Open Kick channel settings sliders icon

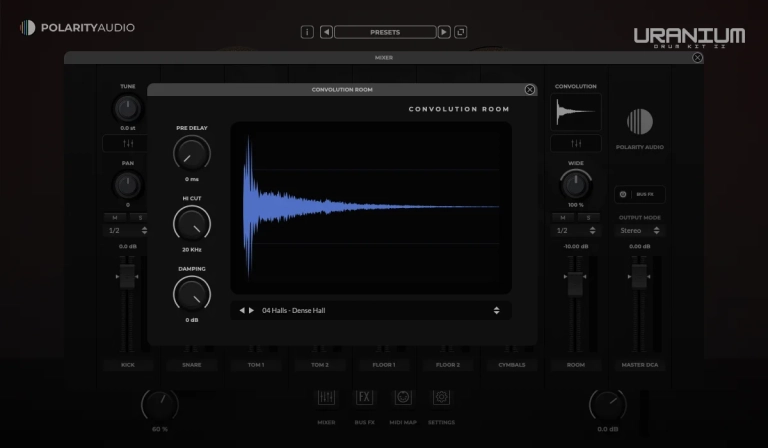point(128,143)
